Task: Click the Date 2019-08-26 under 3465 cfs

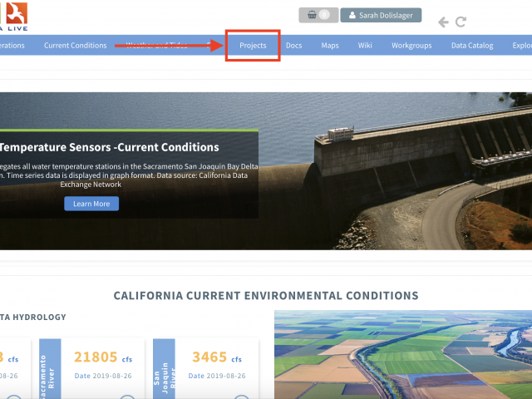Action: [x=217, y=376]
